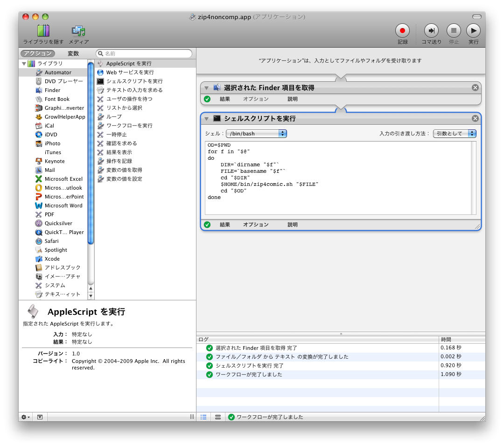Open the gear action menu
The image size is (504, 447).
pyautogui.click(x=25, y=417)
